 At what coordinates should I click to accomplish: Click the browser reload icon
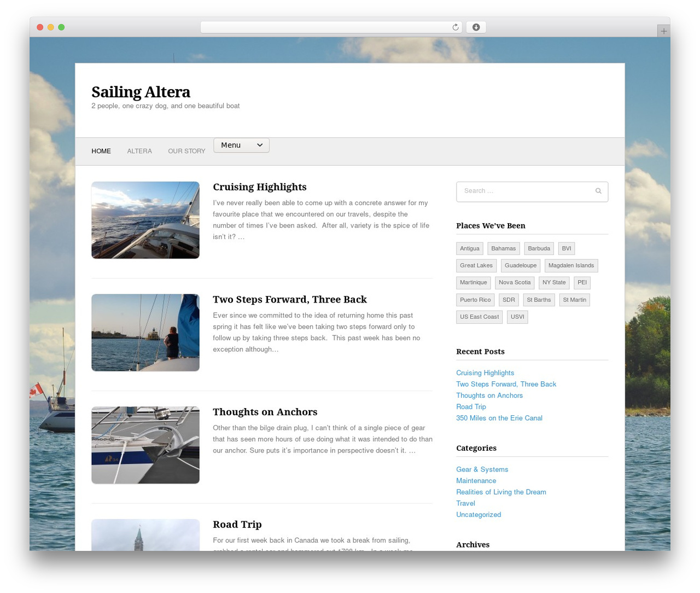455,27
